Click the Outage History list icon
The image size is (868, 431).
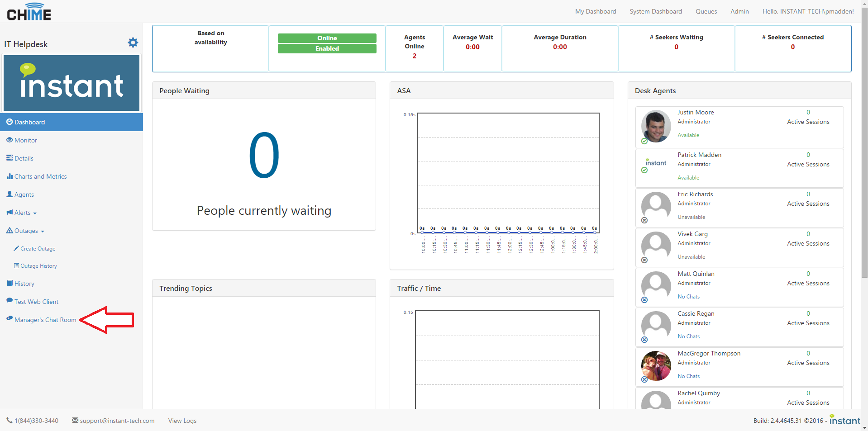click(16, 266)
